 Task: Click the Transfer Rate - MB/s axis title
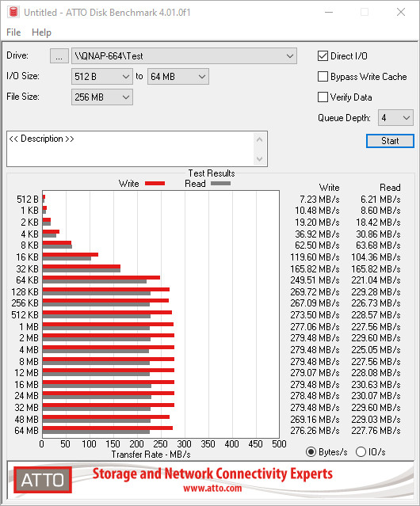coord(151,455)
